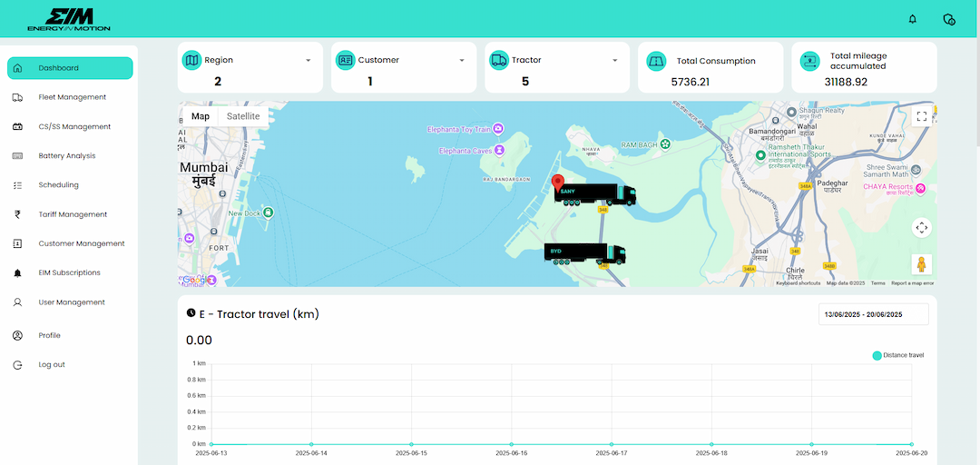
Task: Expand the Customer dropdown arrow
Action: (462, 61)
